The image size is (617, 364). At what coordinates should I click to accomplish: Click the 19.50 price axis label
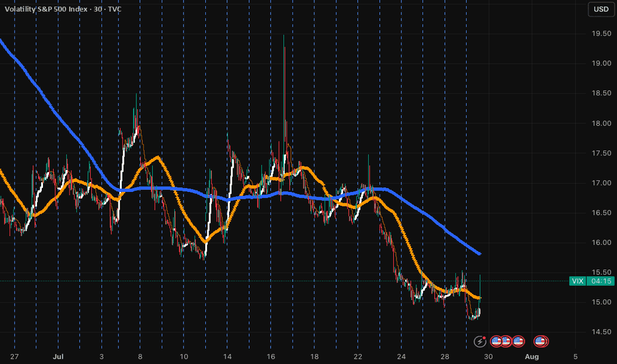(x=601, y=34)
